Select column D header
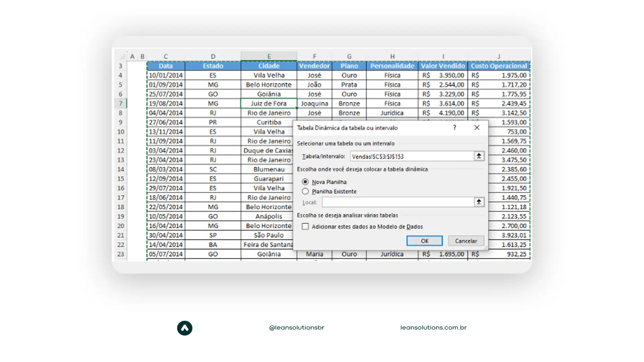This screenshot has width=644, height=362. click(213, 56)
